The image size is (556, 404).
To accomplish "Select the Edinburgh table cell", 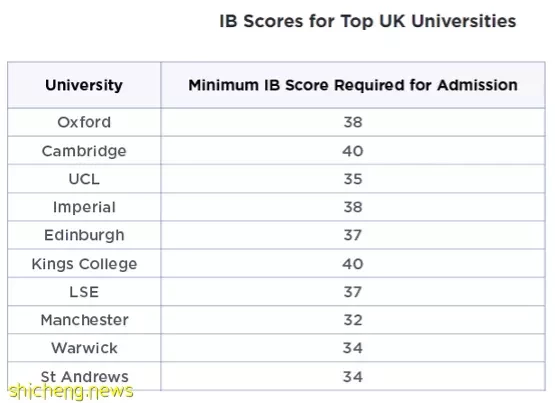I will tap(84, 235).
